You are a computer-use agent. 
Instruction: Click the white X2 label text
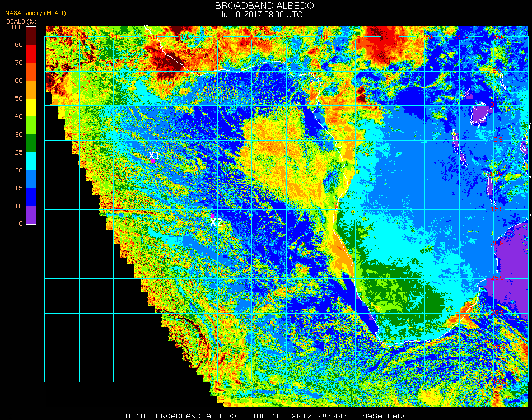point(216,222)
